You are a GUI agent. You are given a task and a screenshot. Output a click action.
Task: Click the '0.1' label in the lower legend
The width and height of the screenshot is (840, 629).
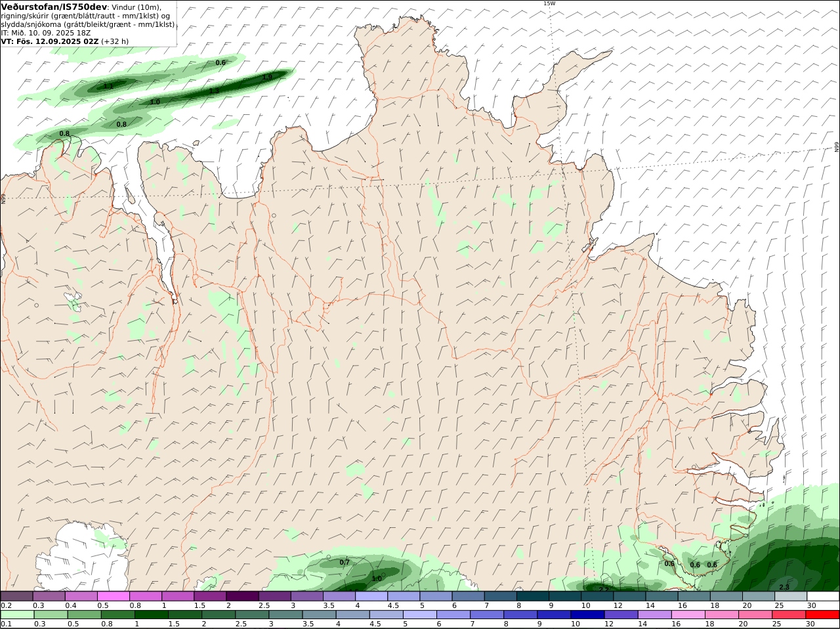tap(6, 624)
